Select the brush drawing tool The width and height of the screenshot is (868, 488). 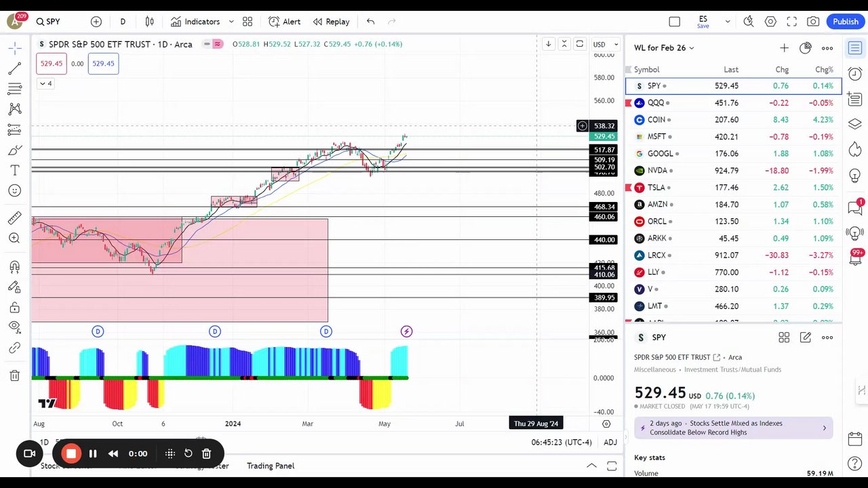click(14, 150)
